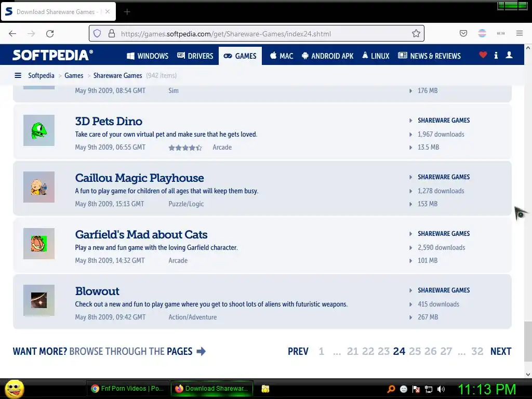
Task: Open Garfield's Mad about Cats title link
Action: click(141, 234)
